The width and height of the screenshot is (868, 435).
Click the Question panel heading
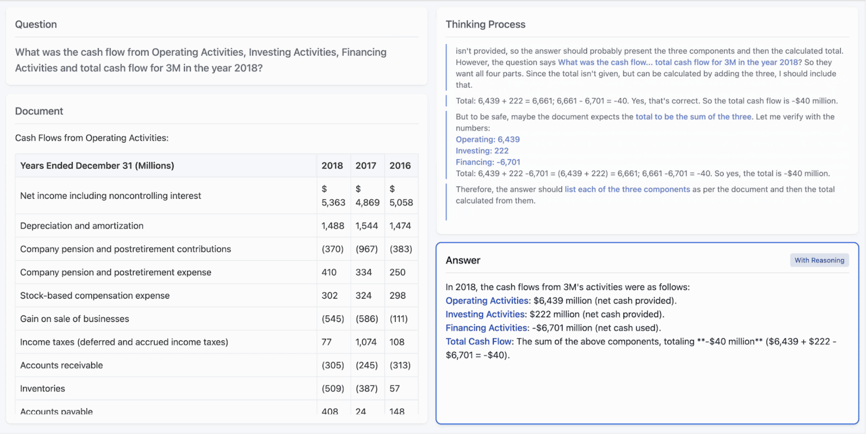(x=36, y=25)
